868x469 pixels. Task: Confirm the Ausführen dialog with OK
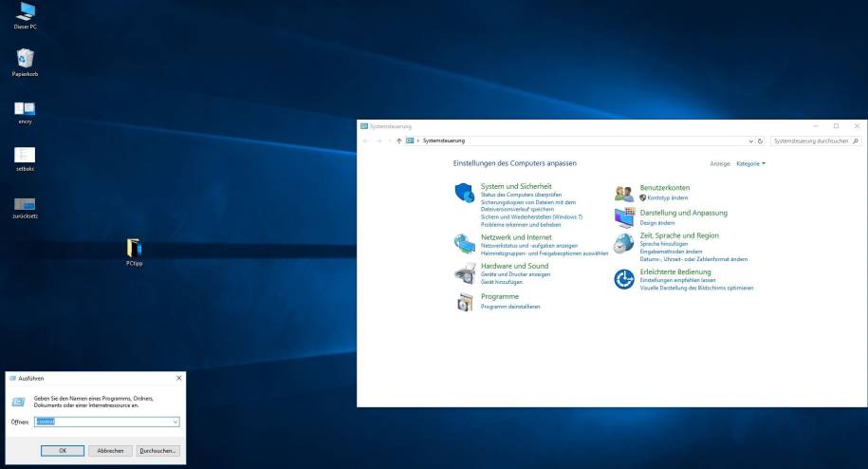coord(63,451)
